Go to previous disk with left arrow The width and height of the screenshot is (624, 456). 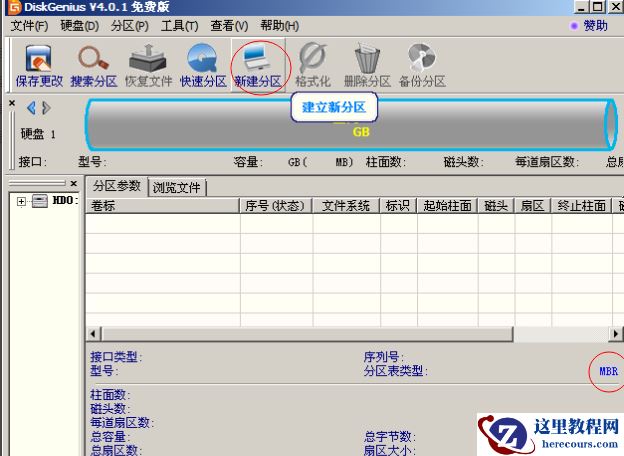click(31, 108)
